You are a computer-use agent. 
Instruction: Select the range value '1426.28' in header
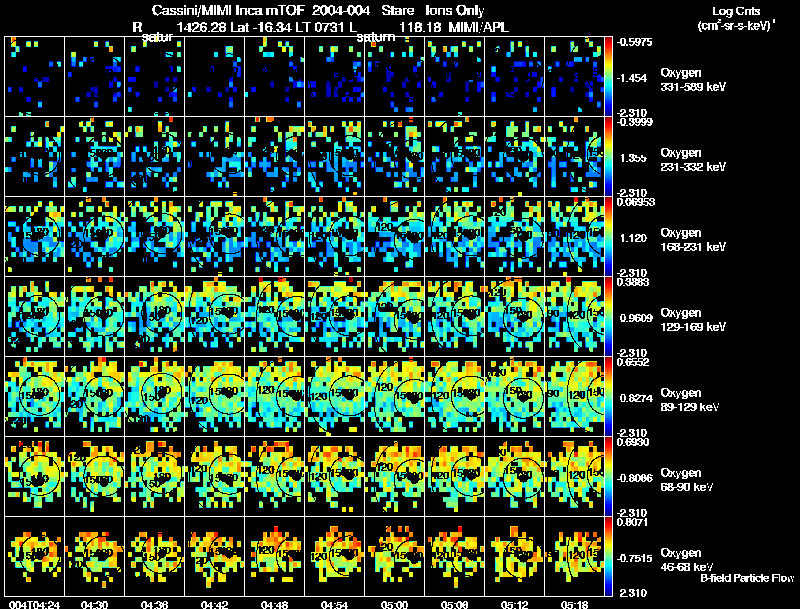201,27
